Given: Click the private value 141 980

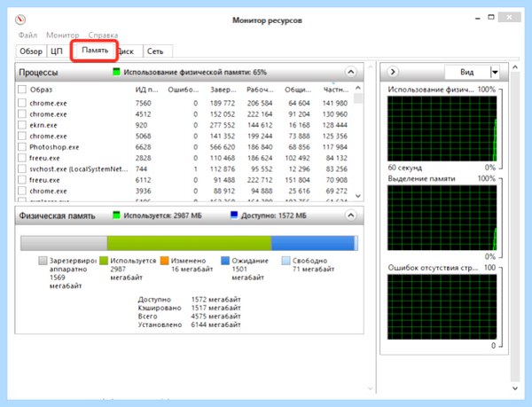Looking at the screenshot, I should (335, 103).
